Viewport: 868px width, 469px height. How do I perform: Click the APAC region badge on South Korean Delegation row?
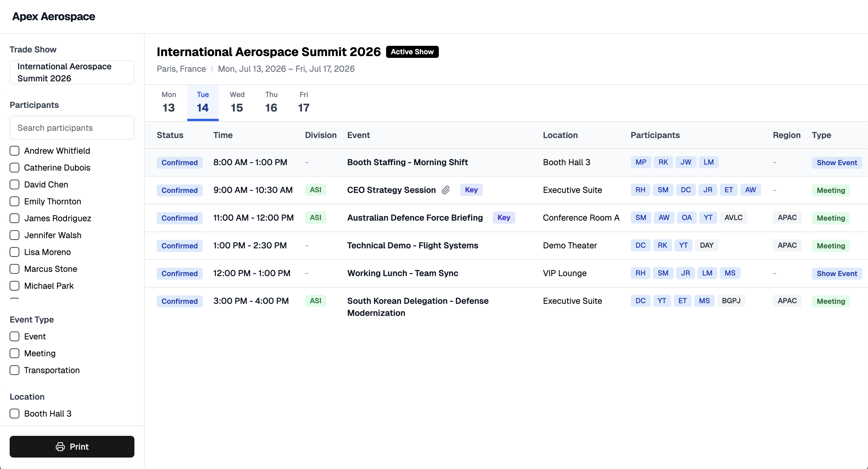point(787,301)
